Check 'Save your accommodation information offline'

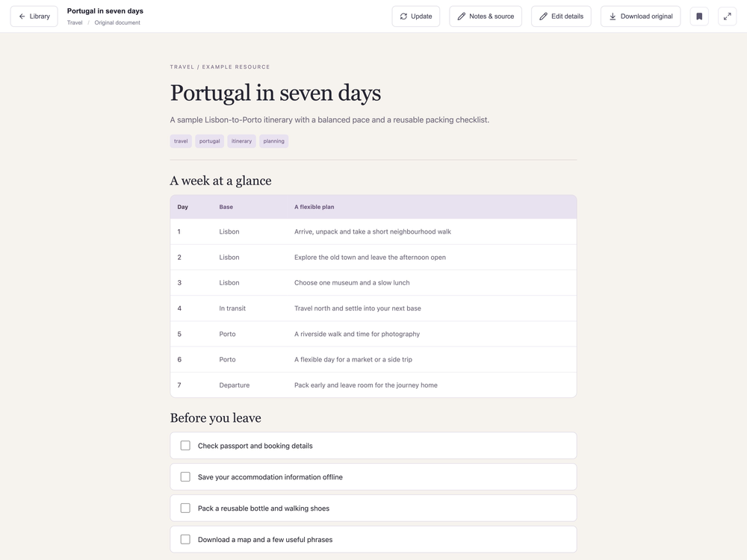[x=185, y=476]
